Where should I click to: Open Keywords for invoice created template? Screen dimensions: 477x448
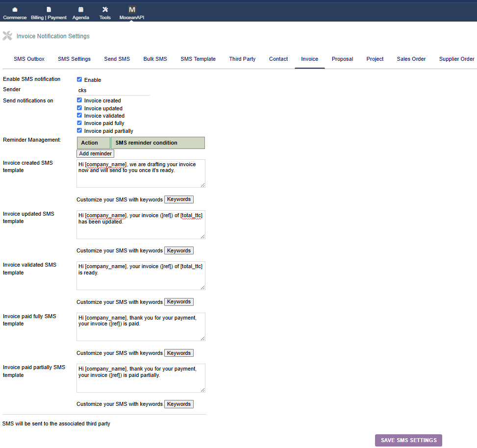pos(178,199)
